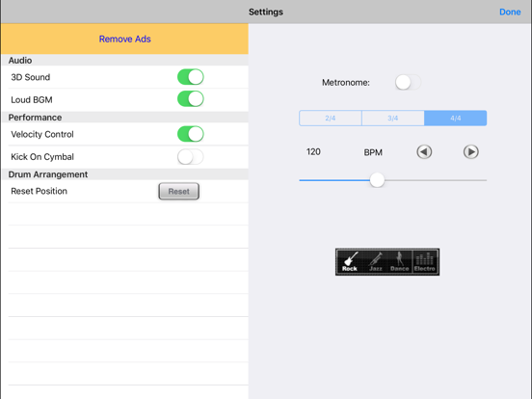Click the BPM unit label

tap(373, 152)
